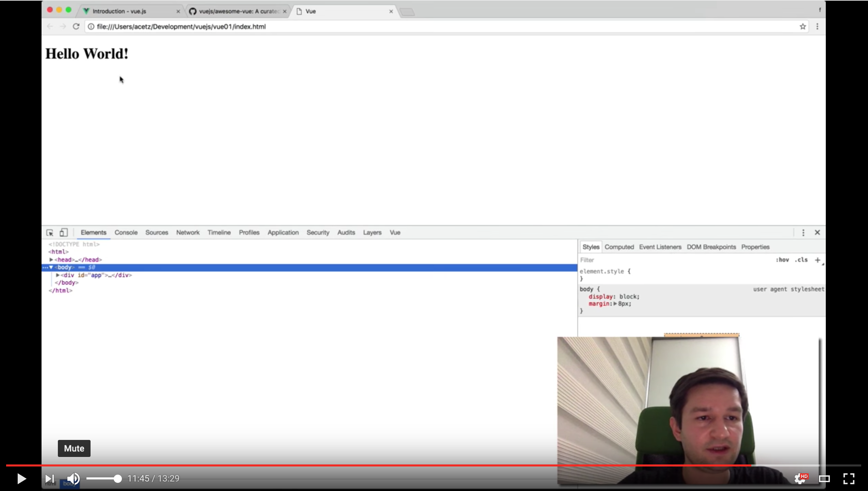View site information icon in address bar
This screenshot has width=868, height=491.
tap(91, 27)
